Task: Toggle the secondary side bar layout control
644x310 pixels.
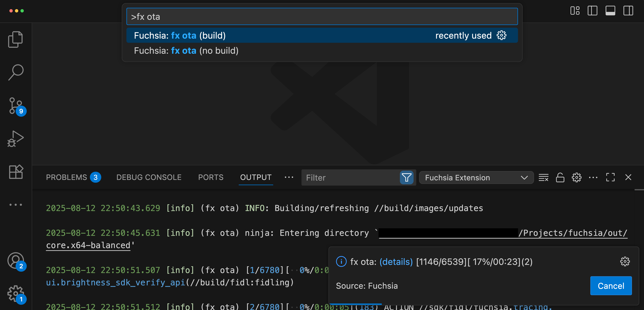Action: (628, 11)
